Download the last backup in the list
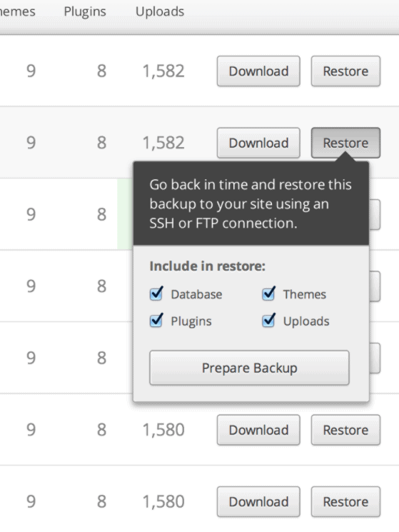 point(258,502)
